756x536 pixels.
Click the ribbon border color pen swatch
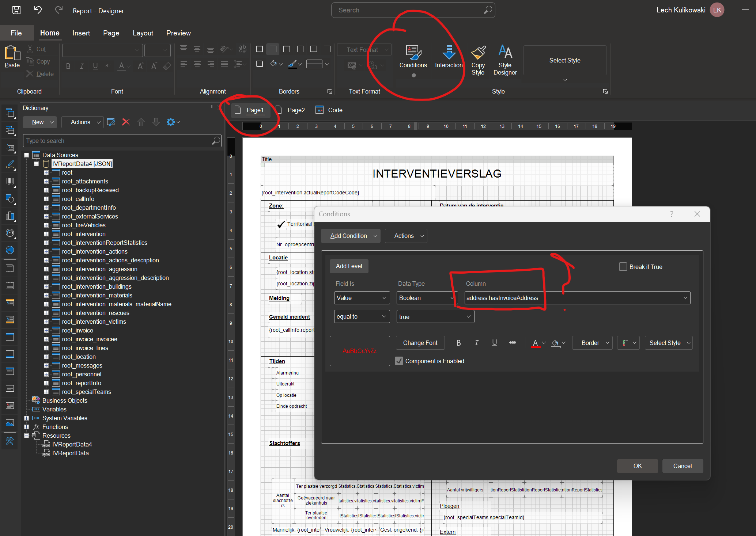pos(292,64)
